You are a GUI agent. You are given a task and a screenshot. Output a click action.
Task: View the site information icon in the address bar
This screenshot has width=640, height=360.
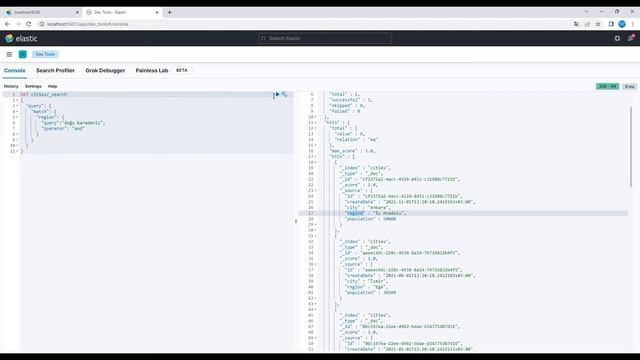pyautogui.click(x=42, y=24)
